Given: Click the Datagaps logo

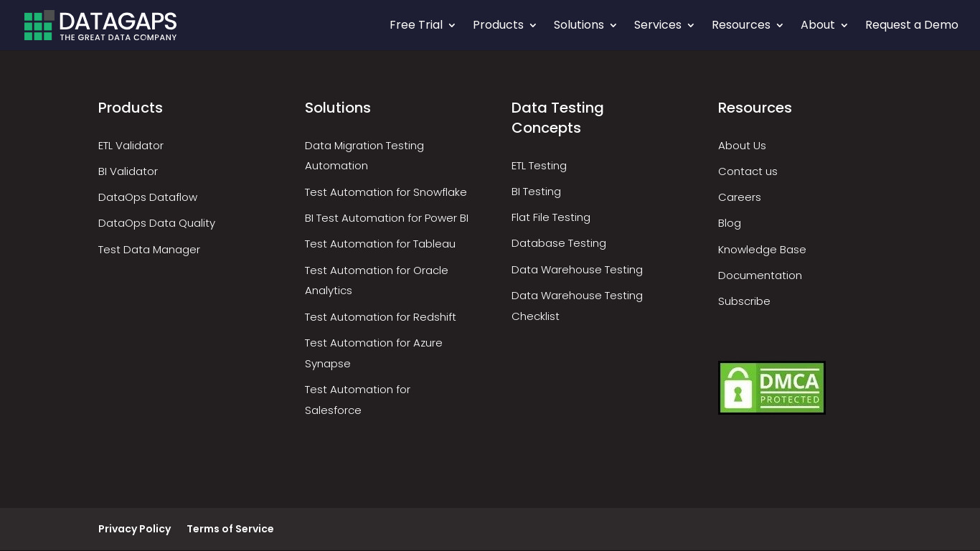Looking at the screenshot, I should 100,25.
